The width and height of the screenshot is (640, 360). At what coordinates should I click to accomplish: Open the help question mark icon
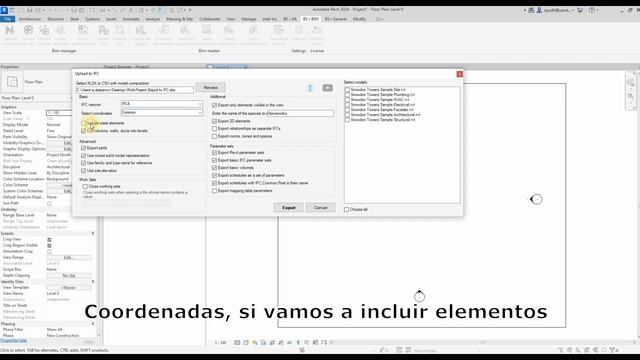click(591, 10)
